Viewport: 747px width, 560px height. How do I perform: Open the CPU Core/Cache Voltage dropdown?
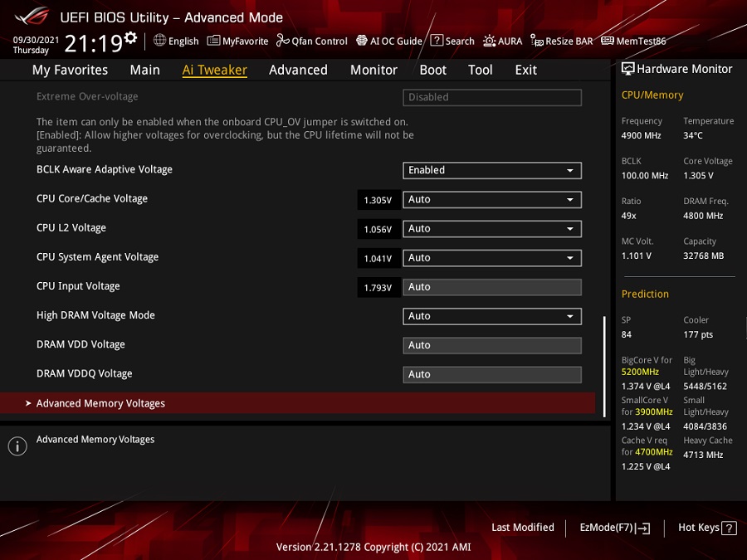click(x=492, y=199)
